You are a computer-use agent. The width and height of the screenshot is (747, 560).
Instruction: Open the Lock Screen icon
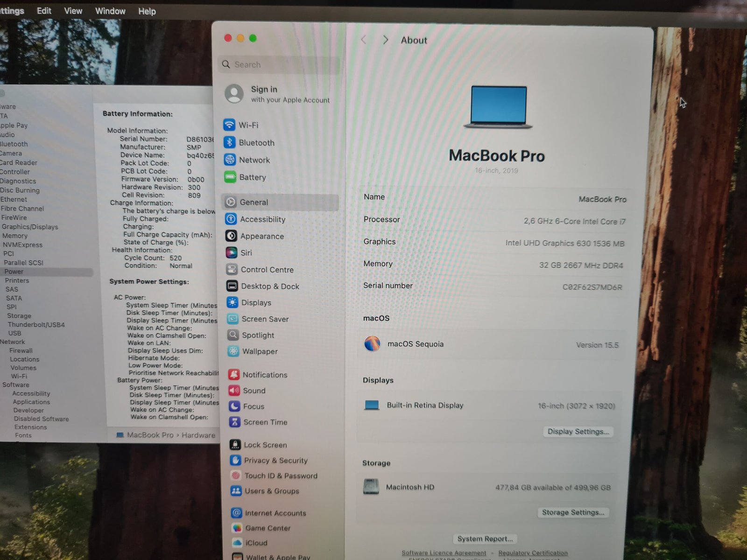coord(235,444)
